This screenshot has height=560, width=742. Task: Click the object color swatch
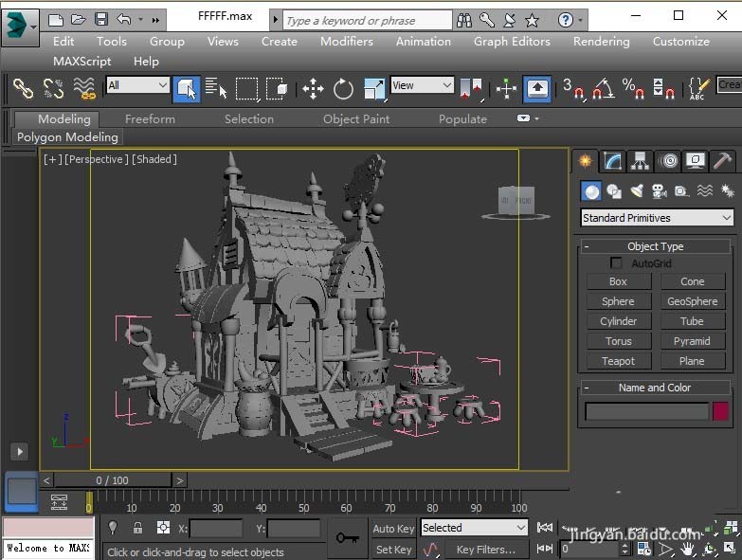(x=721, y=411)
